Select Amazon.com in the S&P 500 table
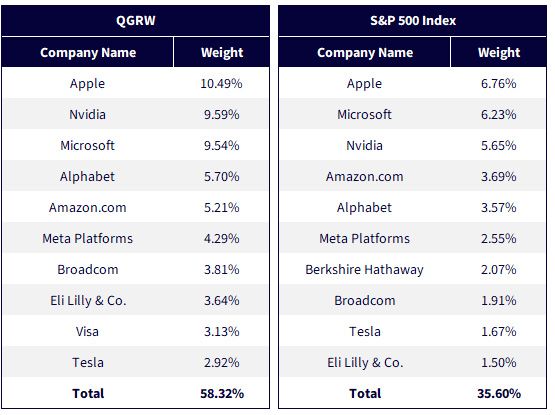The width and height of the screenshot is (555, 415). (365, 177)
